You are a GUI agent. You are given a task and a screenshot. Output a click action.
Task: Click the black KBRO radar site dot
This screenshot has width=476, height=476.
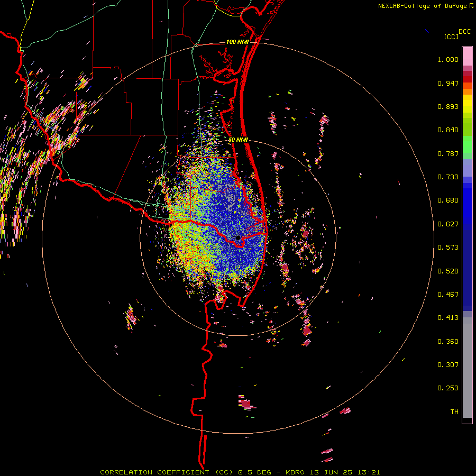pos(238,237)
